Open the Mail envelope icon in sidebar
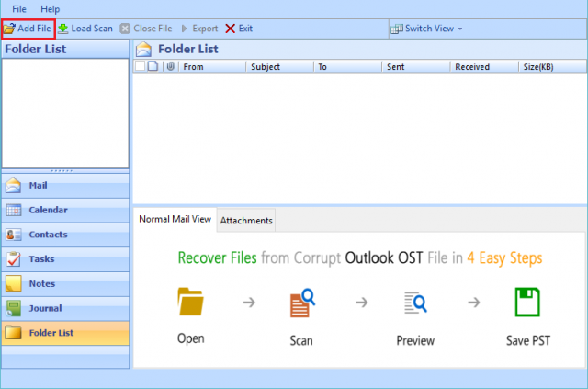The width and height of the screenshot is (588, 389). pyautogui.click(x=14, y=186)
